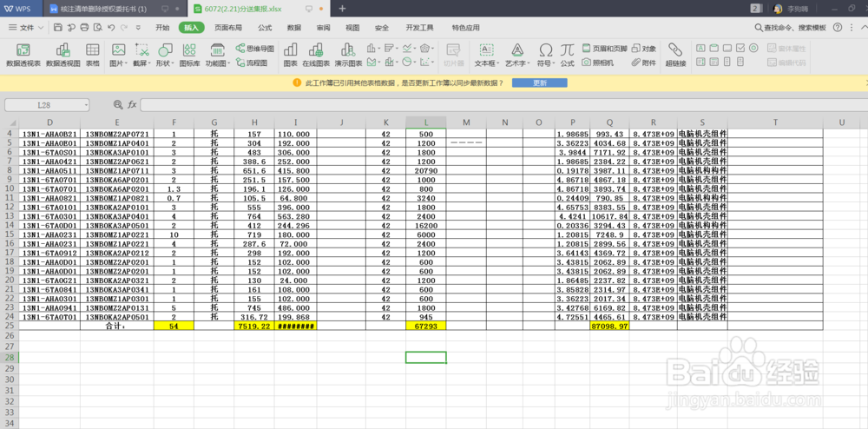Select the yellow cell showing 7519.22
This screenshot has width=868, height=429.
(254, 327)
